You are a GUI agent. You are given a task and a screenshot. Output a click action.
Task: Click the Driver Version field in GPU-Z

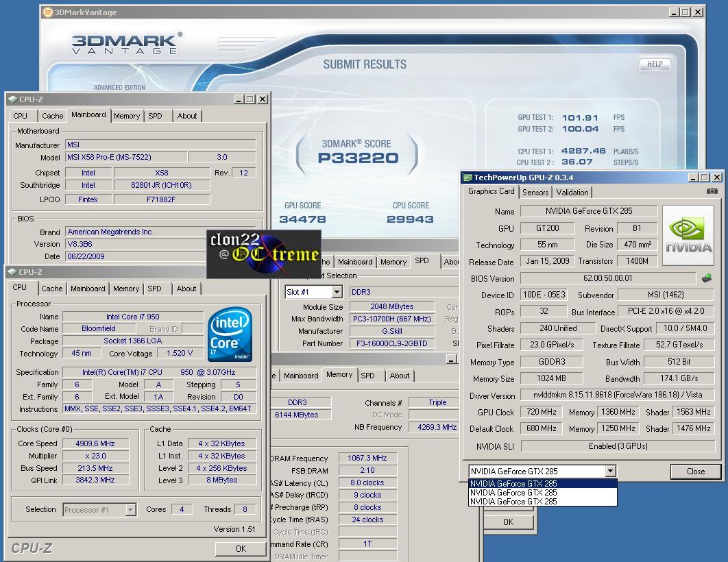618,395
